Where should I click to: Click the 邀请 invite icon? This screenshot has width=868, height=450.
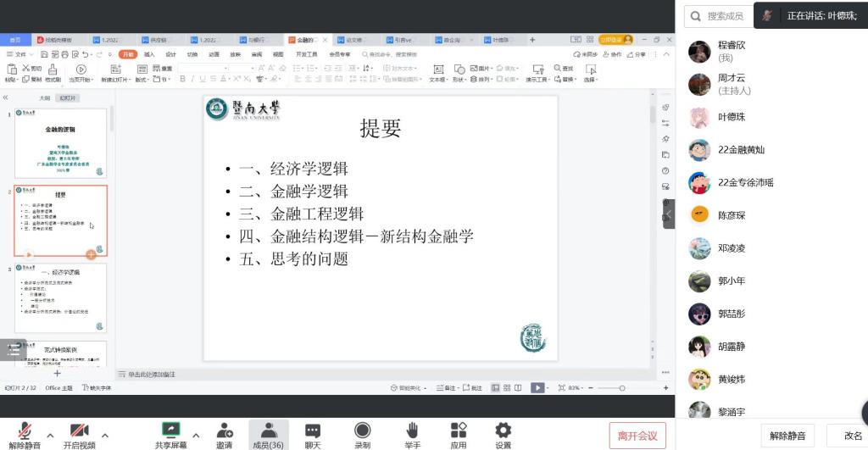pos(225,431)
